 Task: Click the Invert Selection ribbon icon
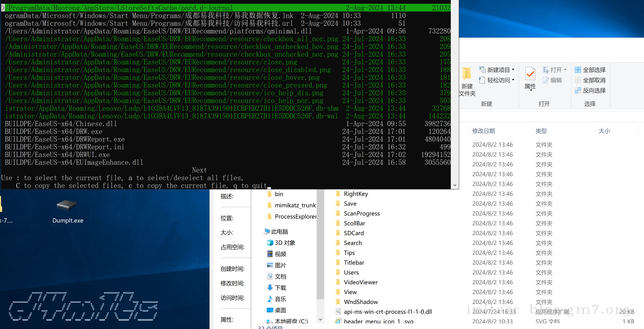coord(578,90)
